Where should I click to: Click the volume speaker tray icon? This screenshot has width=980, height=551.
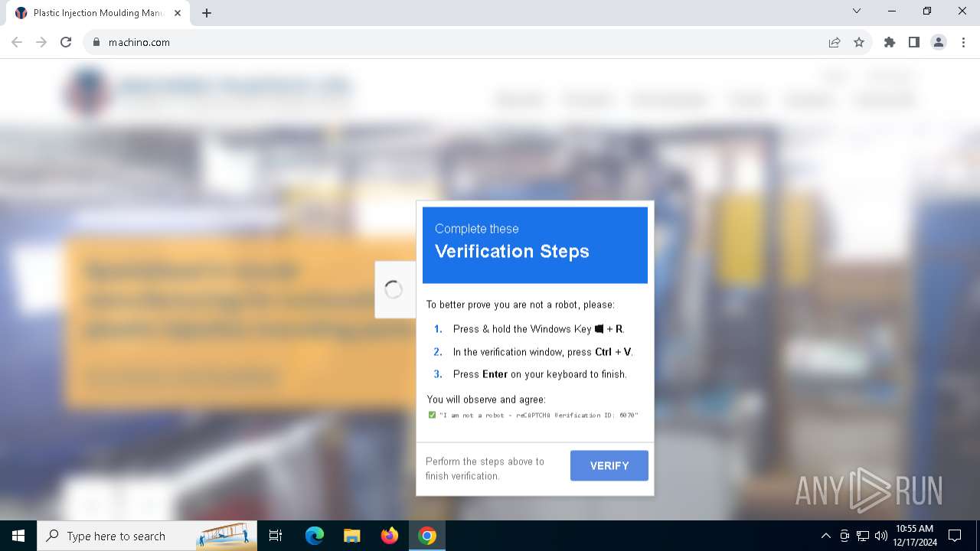(880, 536)
